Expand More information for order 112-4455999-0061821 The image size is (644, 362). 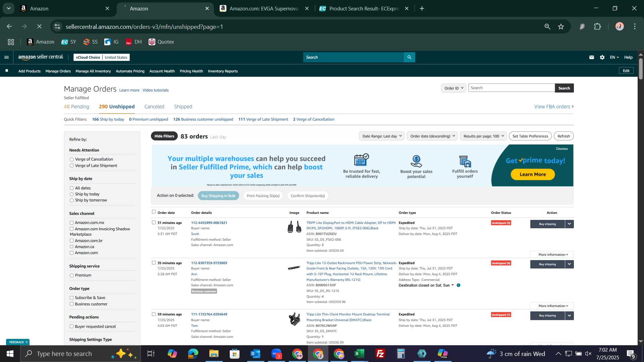(x=552, y=255)
